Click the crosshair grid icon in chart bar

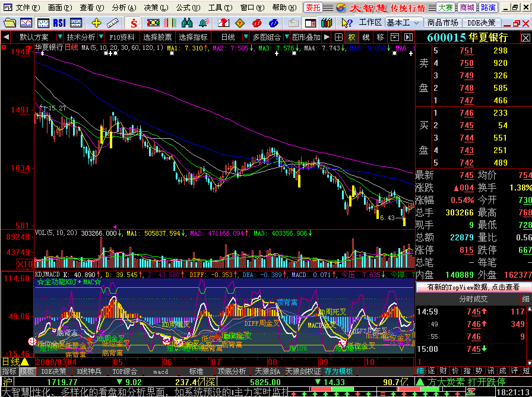coord(338,37)
